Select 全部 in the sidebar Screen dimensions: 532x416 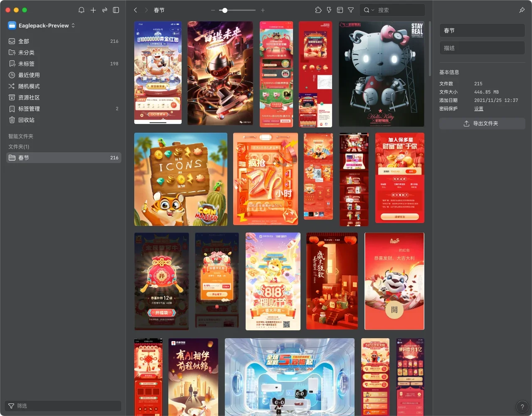click(64, 41)
